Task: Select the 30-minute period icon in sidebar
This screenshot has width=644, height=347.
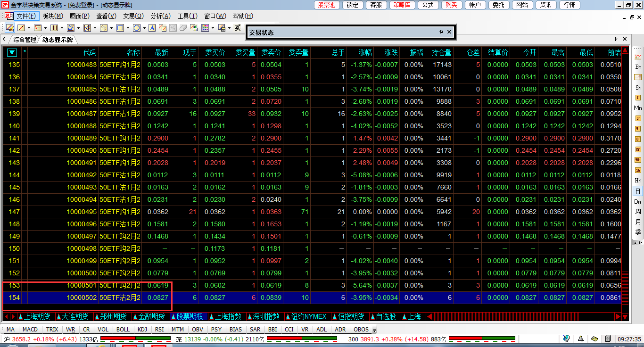Action: click(x=638, y=160)
